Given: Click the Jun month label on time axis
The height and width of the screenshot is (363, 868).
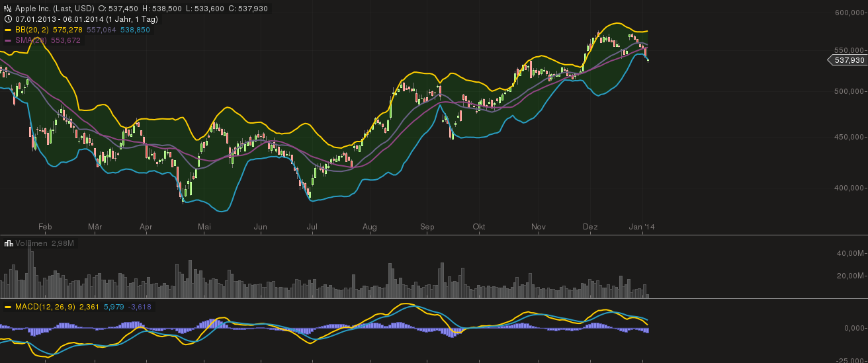Looking at the screenshot, I should pyautogui.click(x=261, y=227).
